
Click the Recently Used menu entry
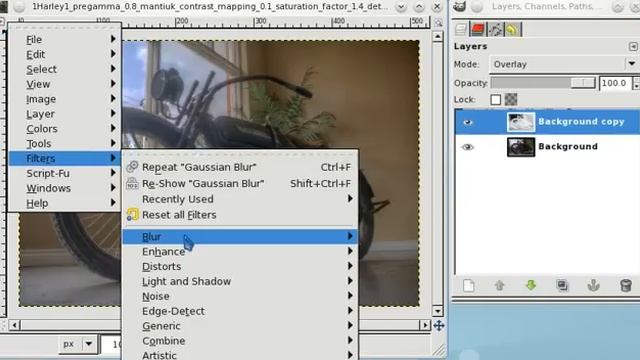[240, 199]
